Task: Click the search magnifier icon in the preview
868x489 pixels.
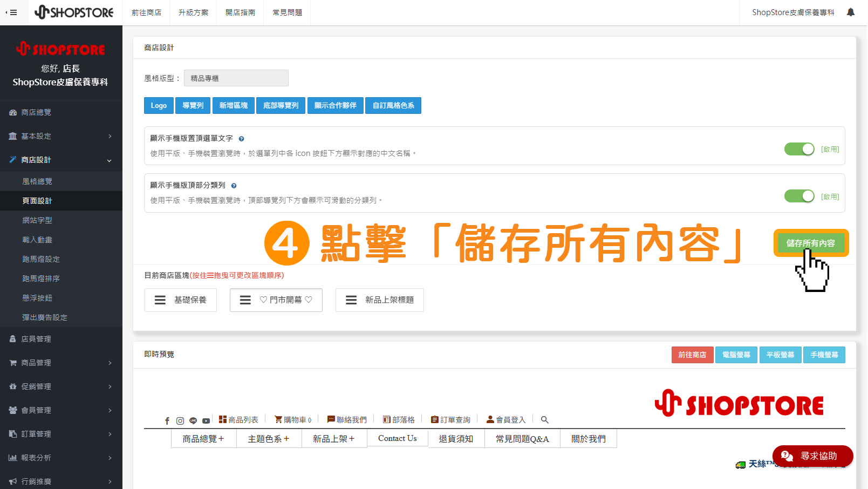Action: 545,420
